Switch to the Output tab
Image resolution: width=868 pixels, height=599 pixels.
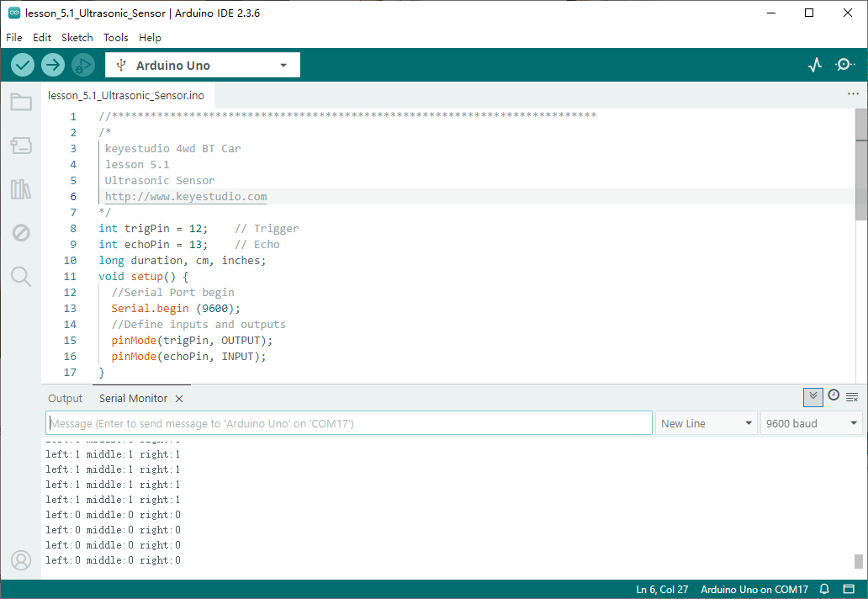(65, 399)
